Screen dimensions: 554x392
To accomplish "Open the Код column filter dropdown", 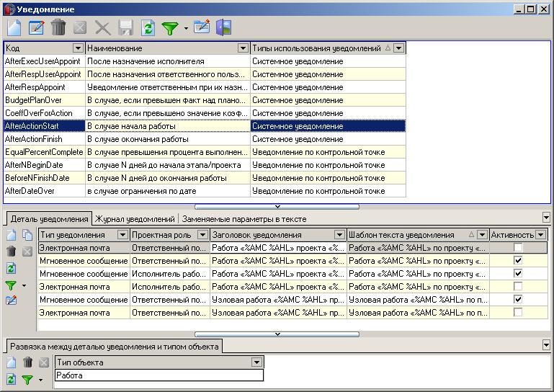I will coord(78,48).
